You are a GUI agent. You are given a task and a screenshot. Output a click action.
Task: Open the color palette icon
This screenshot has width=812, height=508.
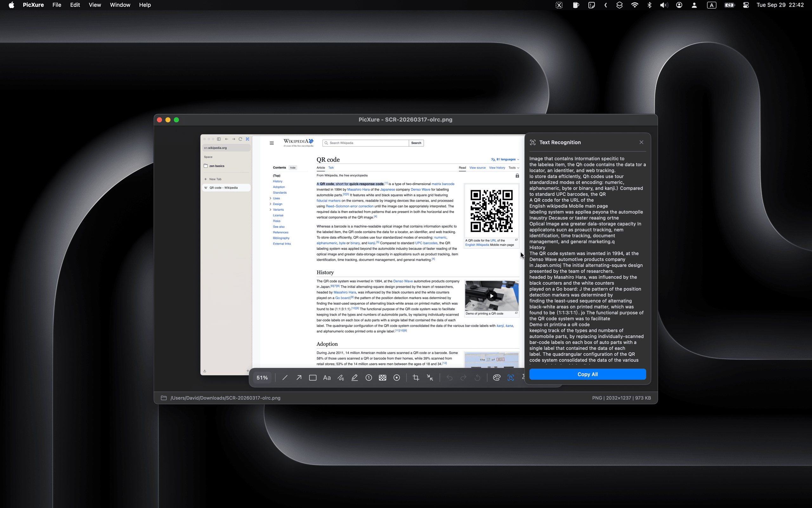[x=497, y=378]
